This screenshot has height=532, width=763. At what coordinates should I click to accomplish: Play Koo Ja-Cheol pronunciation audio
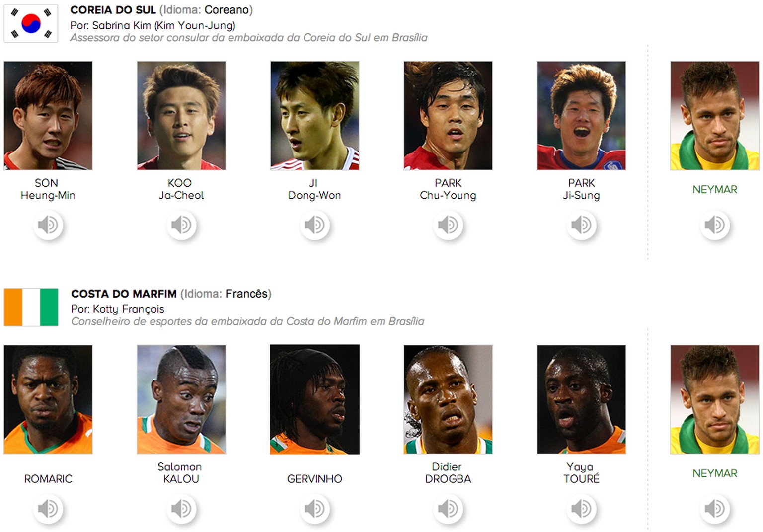coord(181,225)
